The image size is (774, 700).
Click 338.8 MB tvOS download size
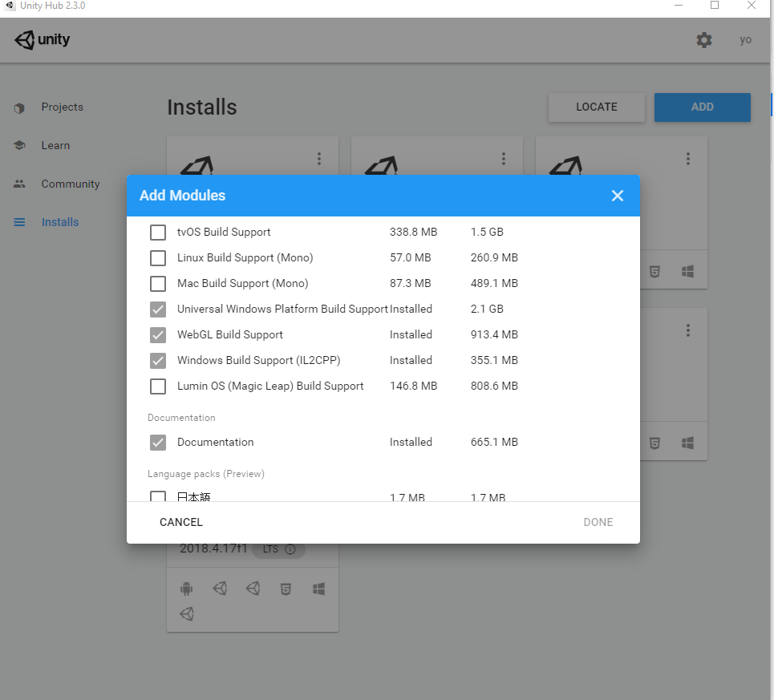click(413, 233)
